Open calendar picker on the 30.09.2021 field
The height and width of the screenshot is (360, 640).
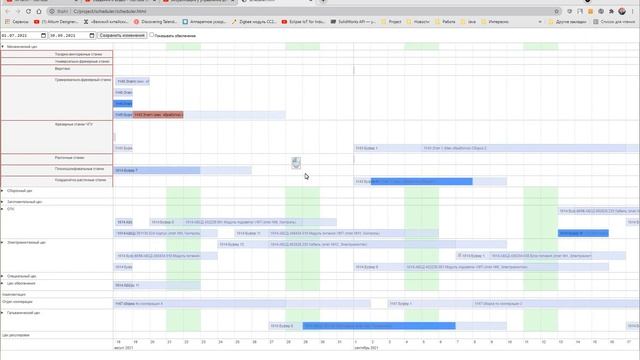(x=91, y=36)
